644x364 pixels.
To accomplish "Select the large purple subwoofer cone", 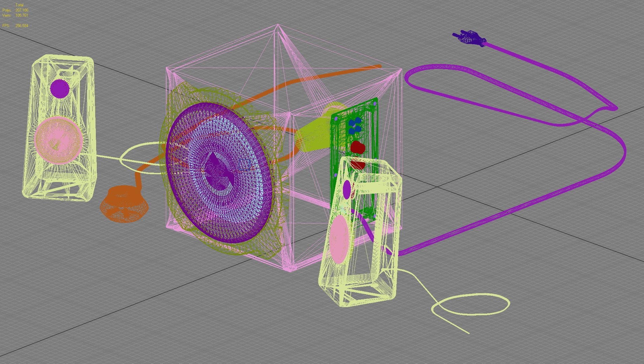I will point(219,173).
